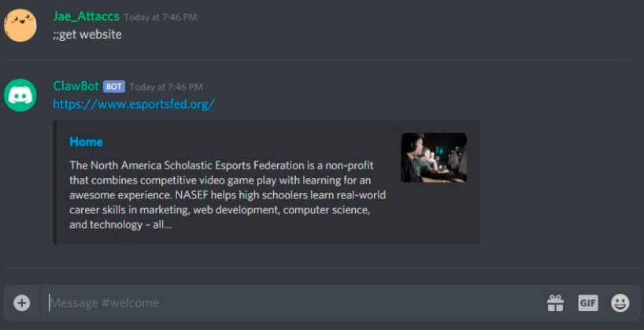
Task: Click the truncated 'and technology – all...' line
Action: (x=120, y=224)
